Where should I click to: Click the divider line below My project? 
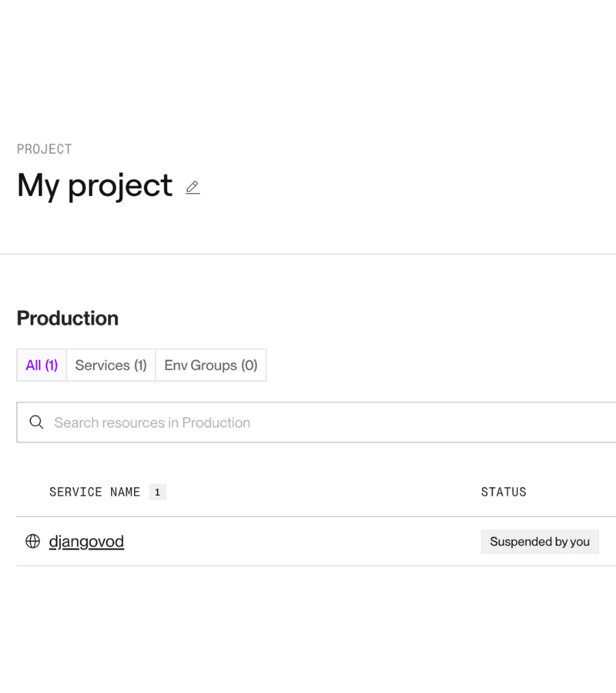click(308, 253)
